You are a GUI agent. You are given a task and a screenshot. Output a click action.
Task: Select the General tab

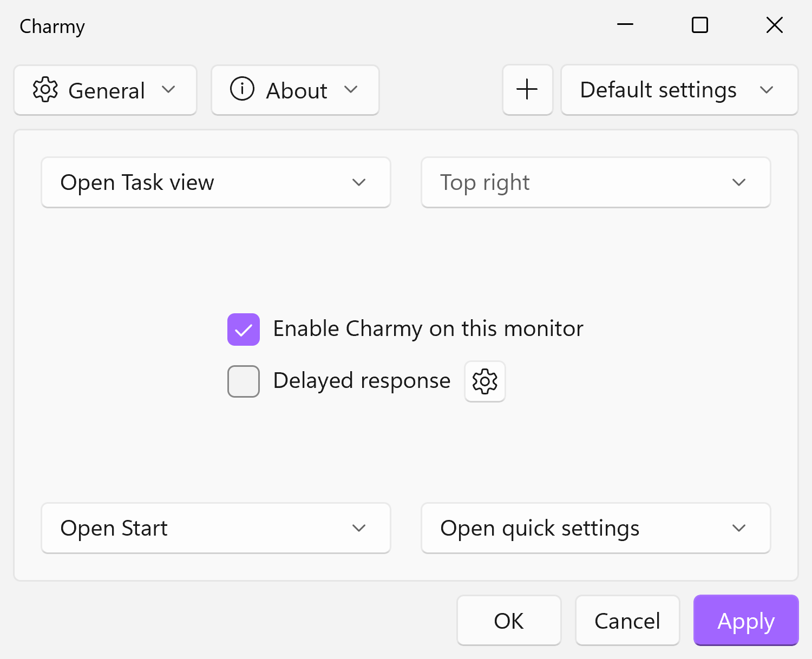point(105,90)
